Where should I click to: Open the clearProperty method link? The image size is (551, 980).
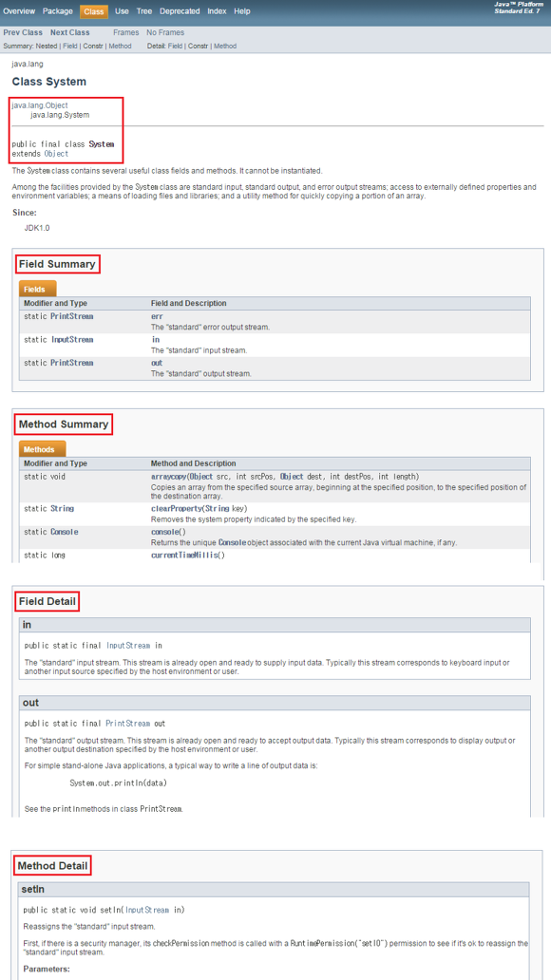point(175,509)
